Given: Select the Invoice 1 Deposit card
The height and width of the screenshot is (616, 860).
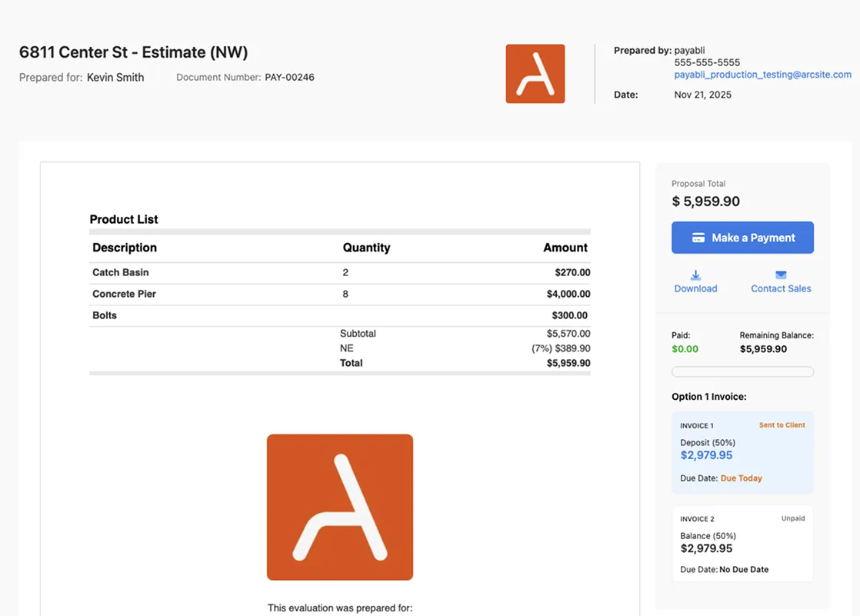Looking at the screenshot, I should tap(742, 452).
